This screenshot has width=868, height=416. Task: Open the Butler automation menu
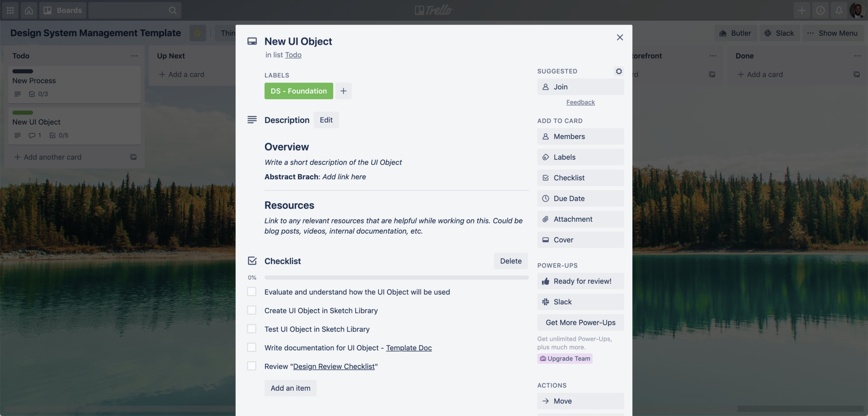point(735,33)
